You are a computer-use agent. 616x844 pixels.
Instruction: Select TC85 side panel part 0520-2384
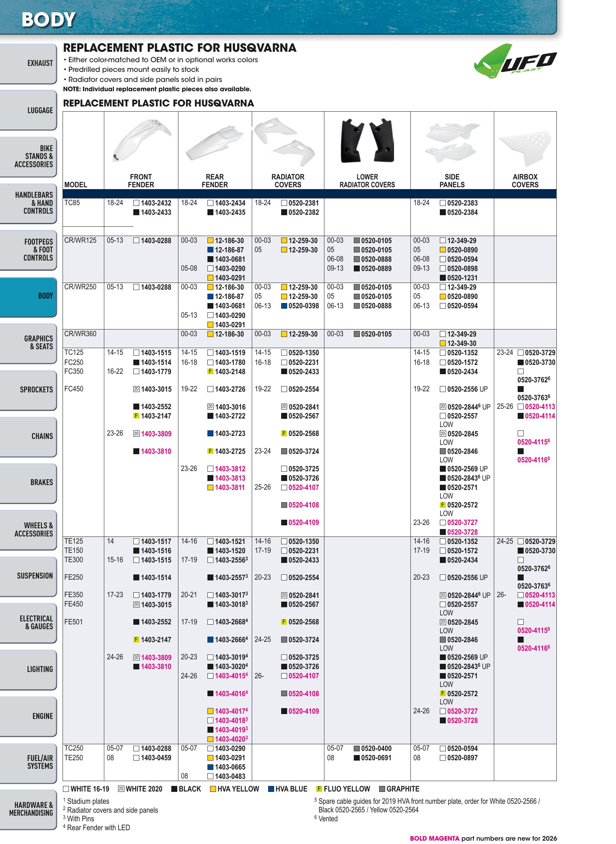(x=463, y=213)
